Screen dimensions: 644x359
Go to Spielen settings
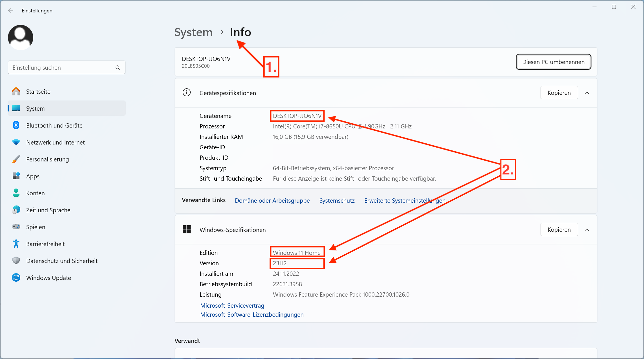67,227
